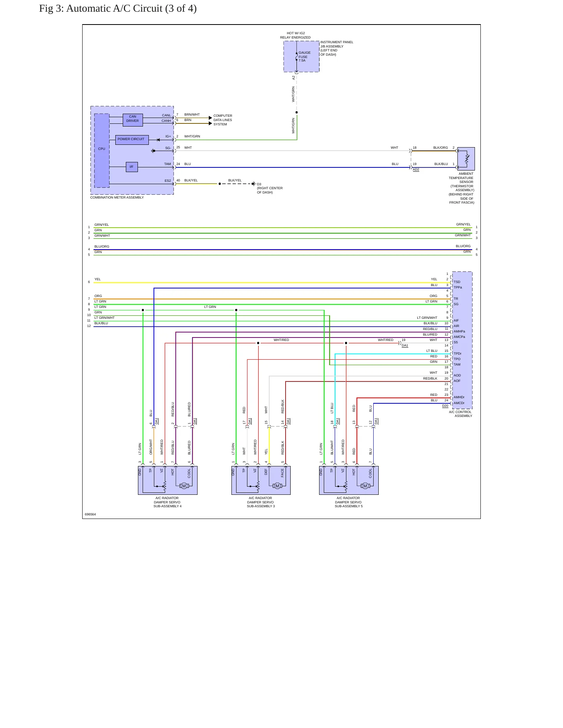563x728 pixels.
Task: Select the 'FACE' terminal in servo 3
Action: tap(282, 473)
